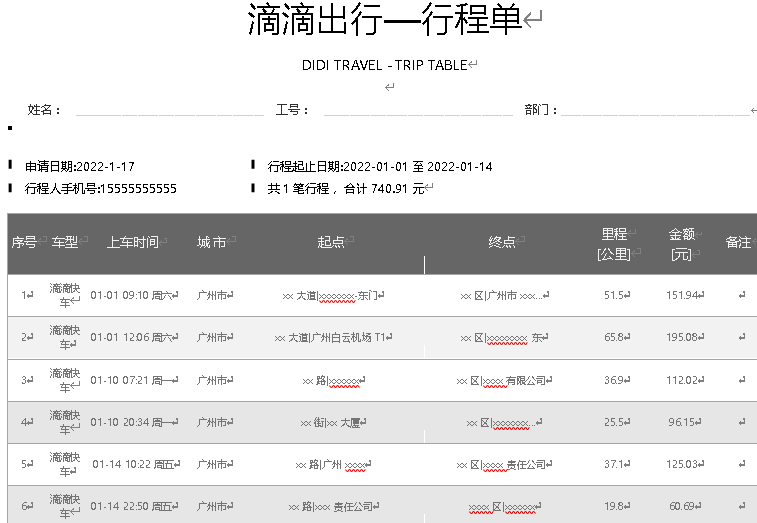
Task: Click the 金额[元] column header
Action: coord(682,244)
